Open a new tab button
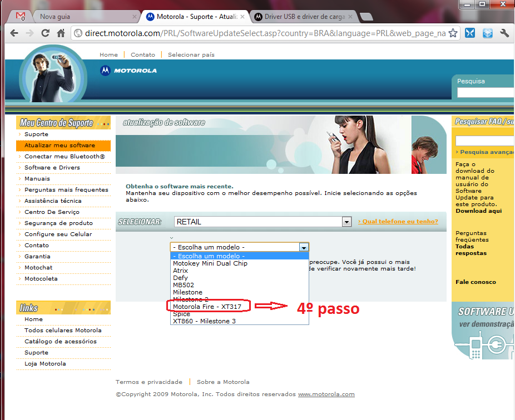Image resolution: width=515 pixels, height=420 pixels. 366,17
